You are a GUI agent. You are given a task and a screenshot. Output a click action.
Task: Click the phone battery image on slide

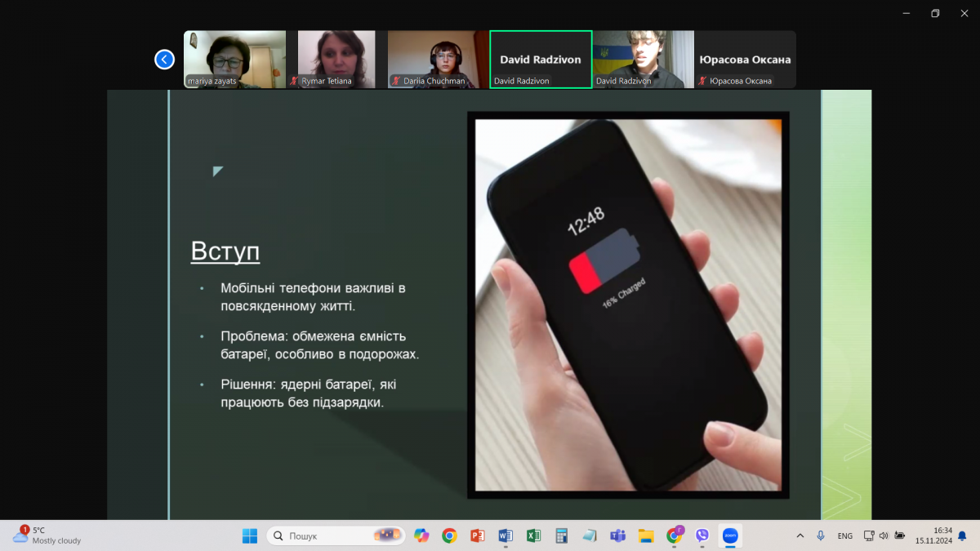(x=628, y=304)
